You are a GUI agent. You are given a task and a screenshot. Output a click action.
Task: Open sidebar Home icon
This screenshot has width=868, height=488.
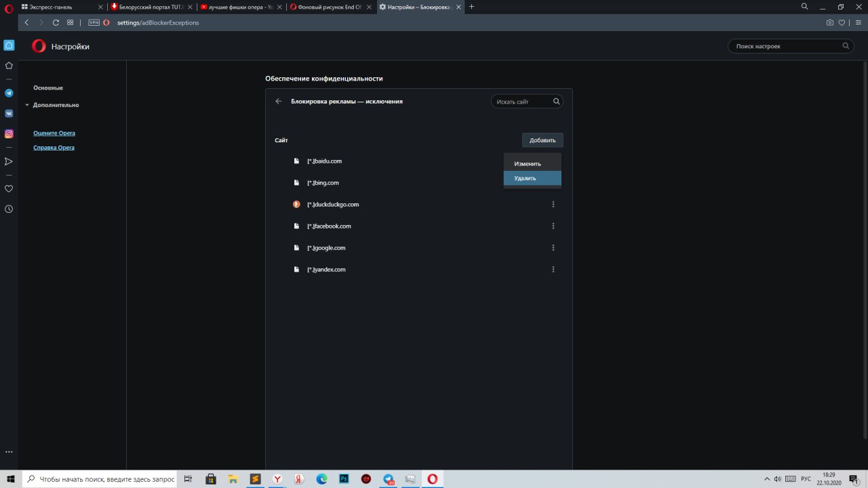pyautogui.click(x=9, y=45)
